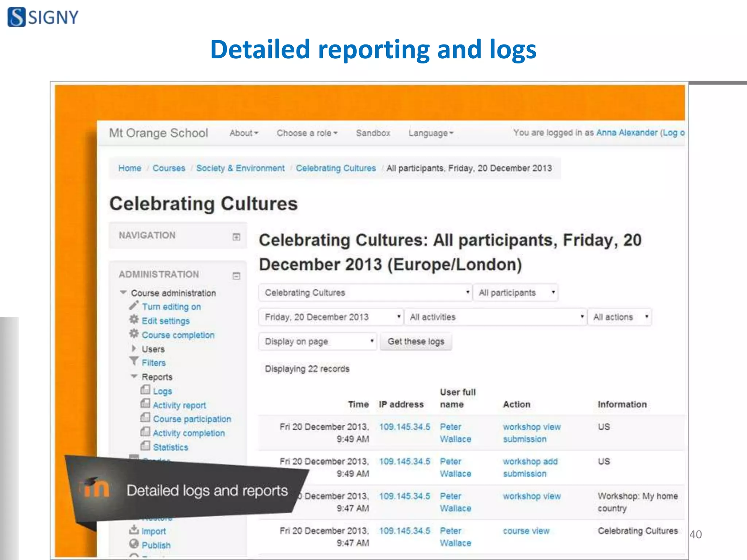Click the Logs report icon
The height and width of the screenshot is (560, 747).
tap(145, 390)
